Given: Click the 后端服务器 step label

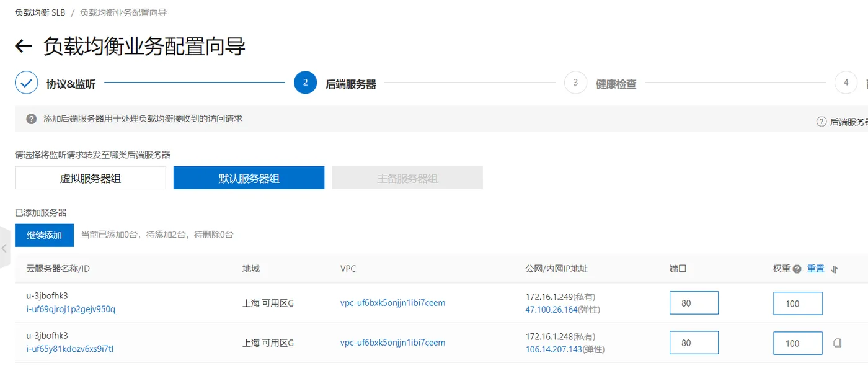Looking at the screenshot, I should 351,84.
